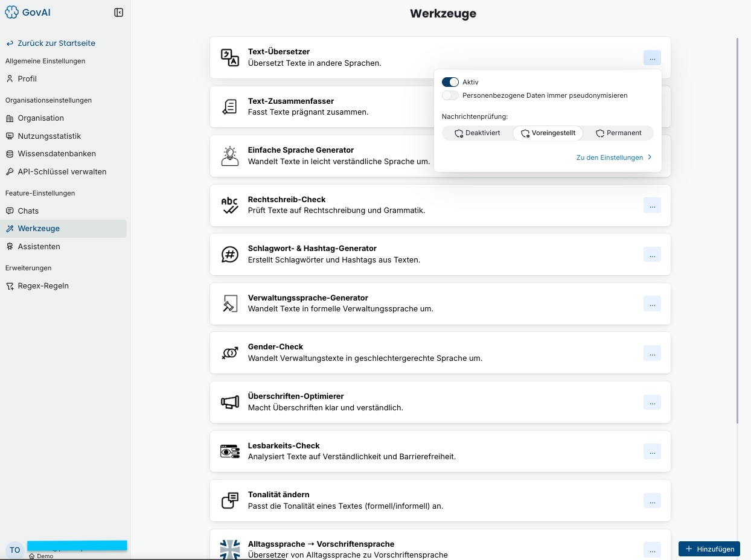Screen dimensions: 751x560
Task: Click the Lesbarkeits-Check eye icon
Action: coord(230,451)
